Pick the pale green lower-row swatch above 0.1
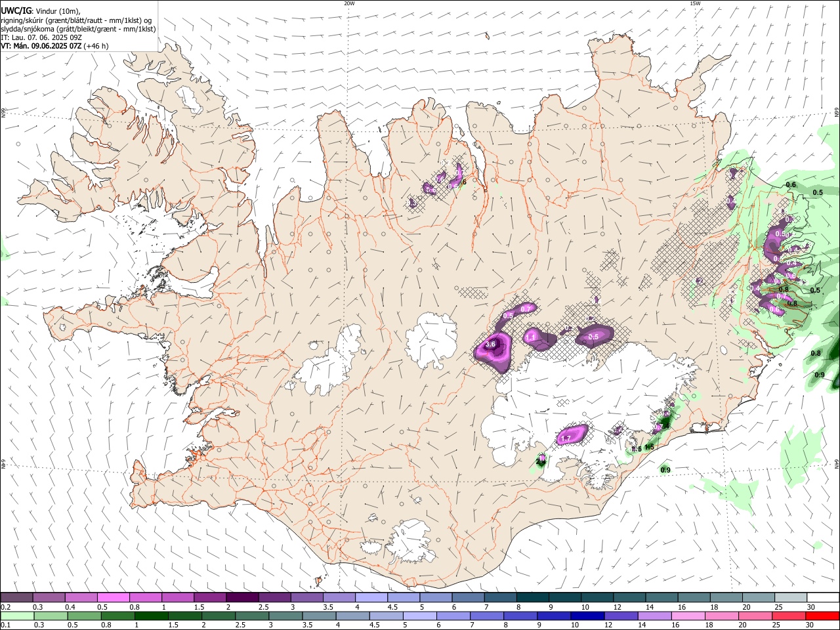 point(17,616)
